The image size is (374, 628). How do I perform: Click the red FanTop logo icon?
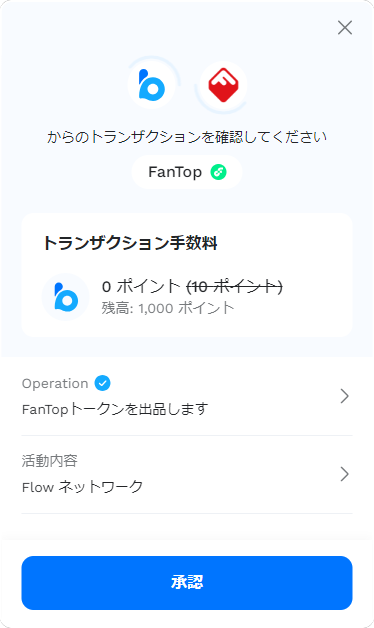[x=223, y=85]
